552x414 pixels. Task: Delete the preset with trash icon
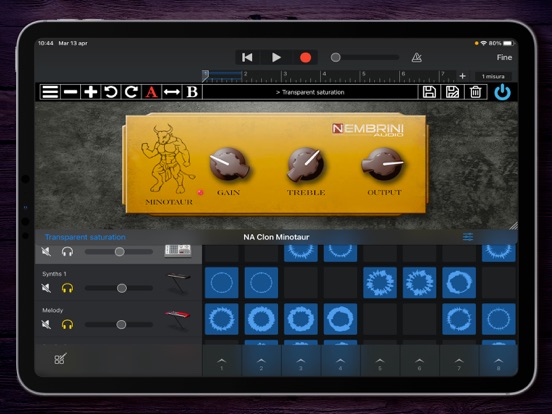(476, 92)
